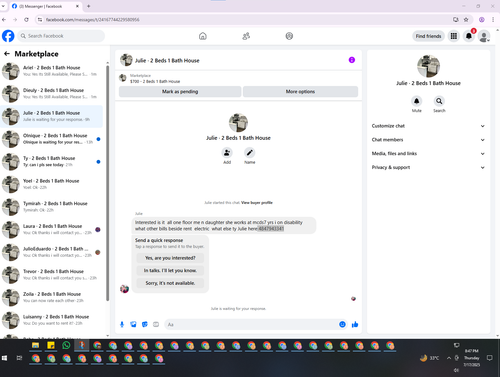Viewport: 500px width, 377px height.
Task: Expand the Chat members section
Action: tap(428, 140)
